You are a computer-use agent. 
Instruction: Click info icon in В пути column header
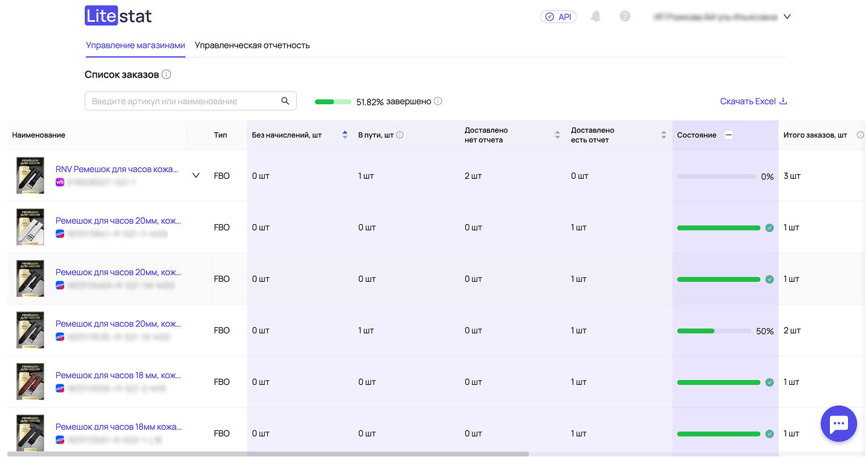coord(400,135)
